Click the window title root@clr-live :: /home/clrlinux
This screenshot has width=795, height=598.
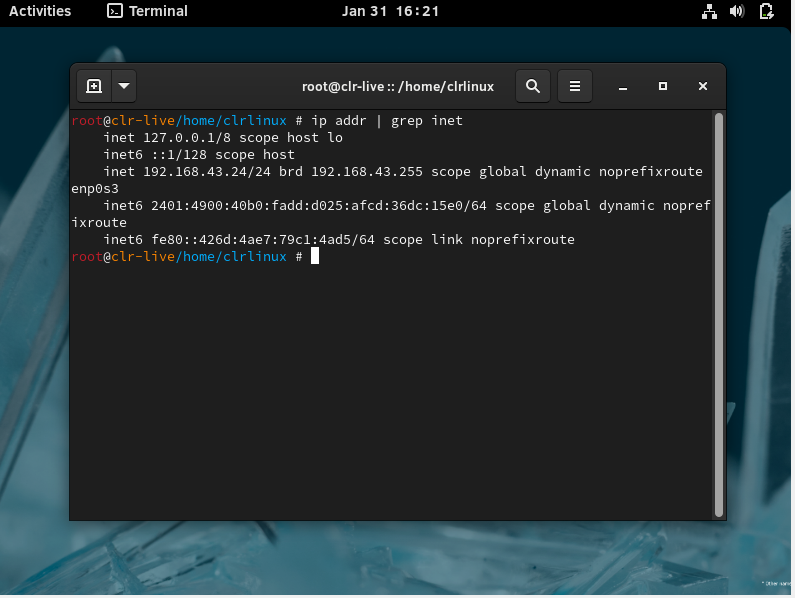click(398, 87)
